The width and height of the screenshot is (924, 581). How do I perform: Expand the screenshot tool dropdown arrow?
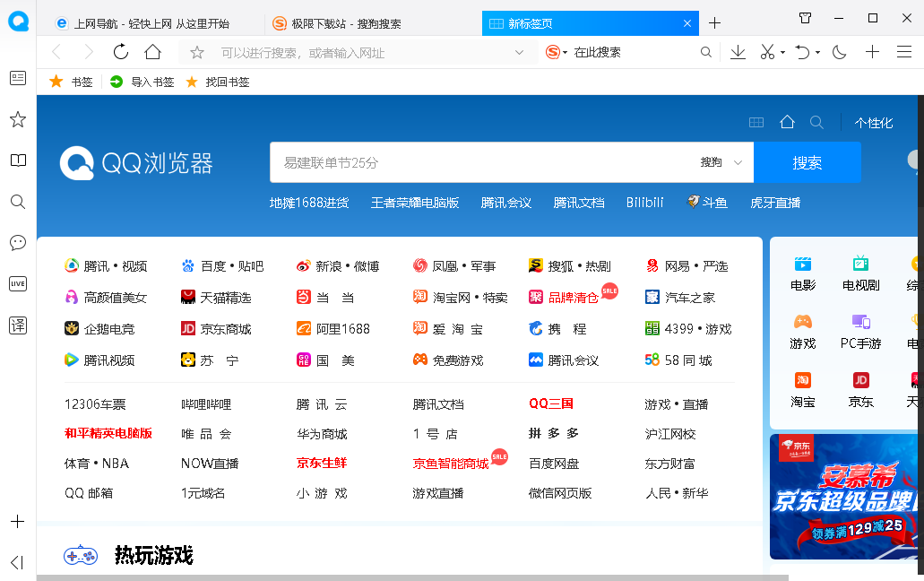782,52
